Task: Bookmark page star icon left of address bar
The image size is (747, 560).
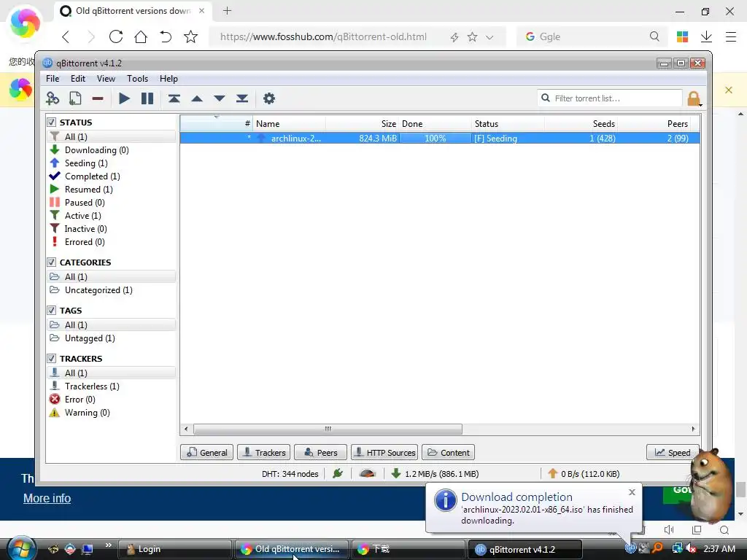Action: 190,36
